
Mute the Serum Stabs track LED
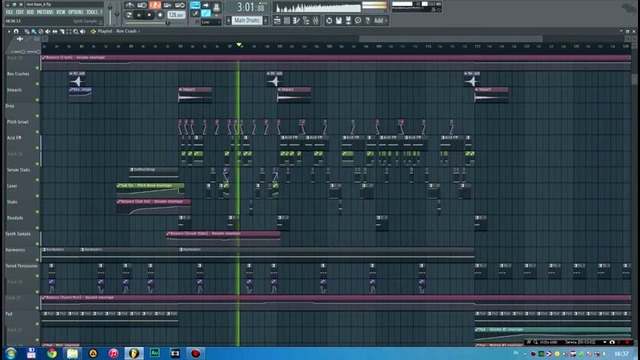click(x=37, y=180)
